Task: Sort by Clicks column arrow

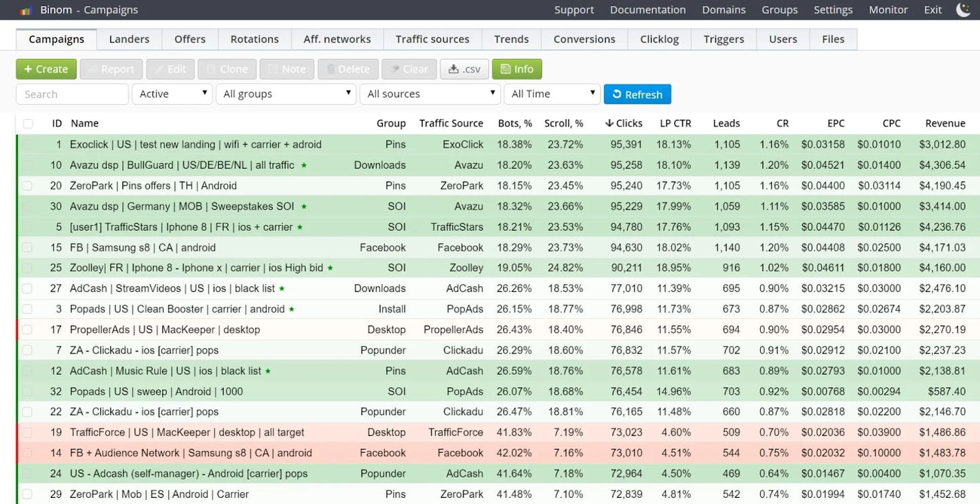Action: pyautogui.click(x=609, y=124)
